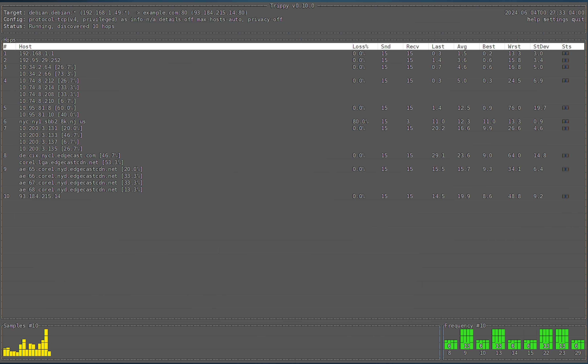Click the Loss% column header

click(x=360, y=47)
